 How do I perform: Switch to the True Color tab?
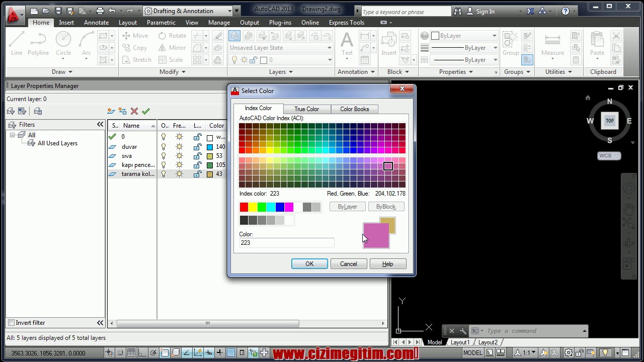(x=306, y=109)
